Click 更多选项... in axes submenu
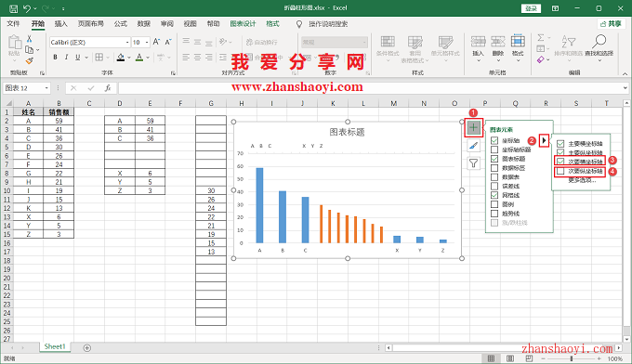The width and height of the screenshot is (632, 364). 582,180
